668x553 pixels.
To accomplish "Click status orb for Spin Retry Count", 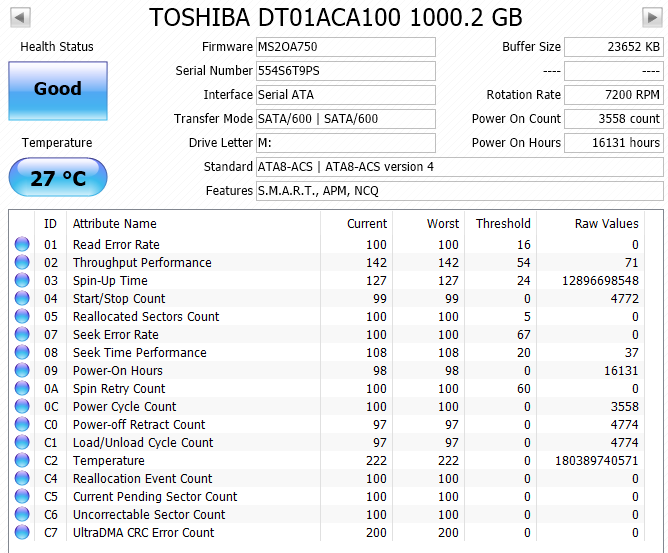I will pyautogui.click(x=22, y=388).
